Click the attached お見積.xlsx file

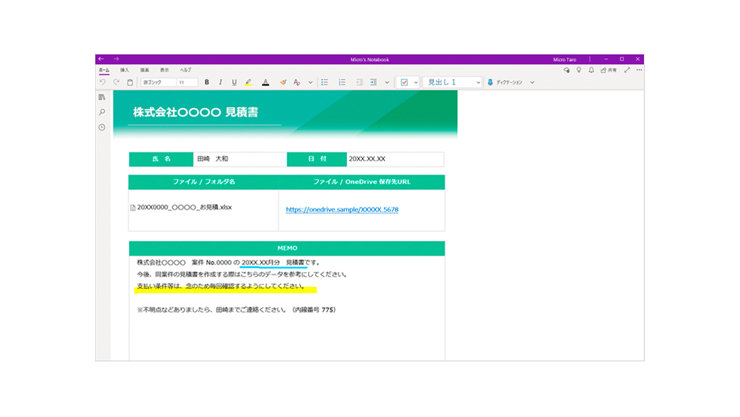[181, 207]
